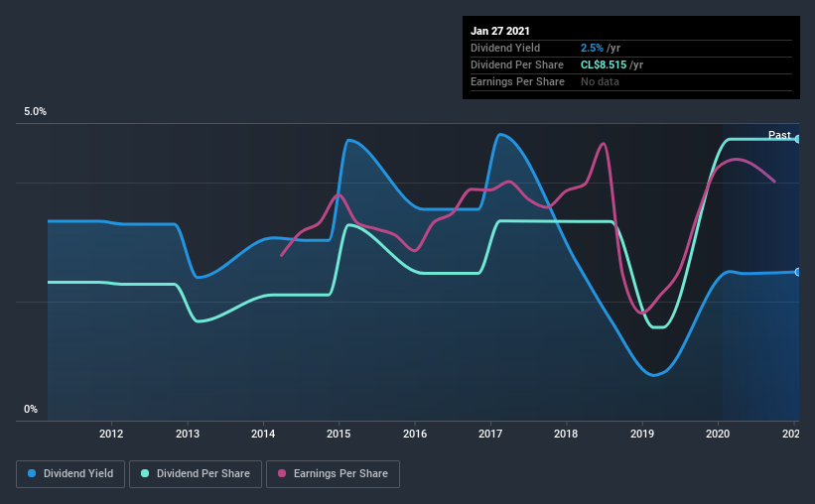The image size is (815, 504).
Task: Select the Dividend Yield endpoint marker on chart
Action: click(x=797, y=272)
